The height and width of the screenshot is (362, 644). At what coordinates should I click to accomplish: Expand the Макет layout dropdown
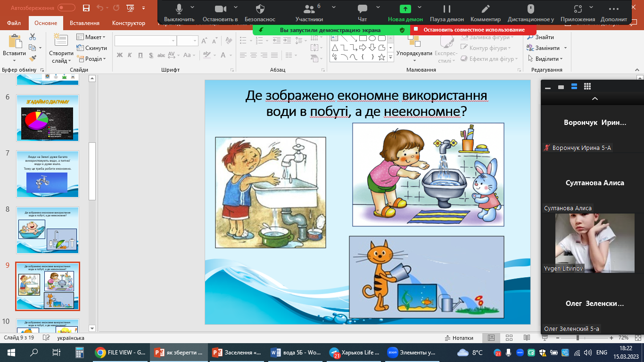click(92, 37)
